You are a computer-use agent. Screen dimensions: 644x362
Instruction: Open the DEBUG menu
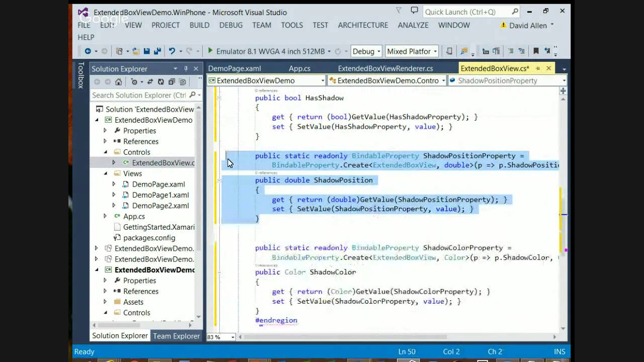231,25
